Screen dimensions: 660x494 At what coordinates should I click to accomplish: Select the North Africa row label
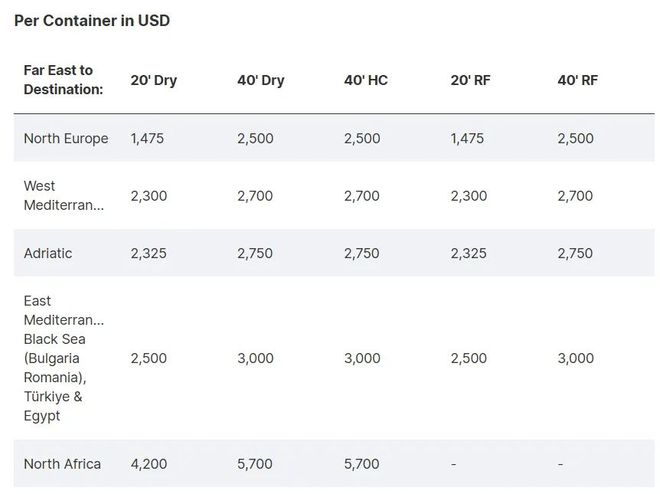(x=63, y=464)
